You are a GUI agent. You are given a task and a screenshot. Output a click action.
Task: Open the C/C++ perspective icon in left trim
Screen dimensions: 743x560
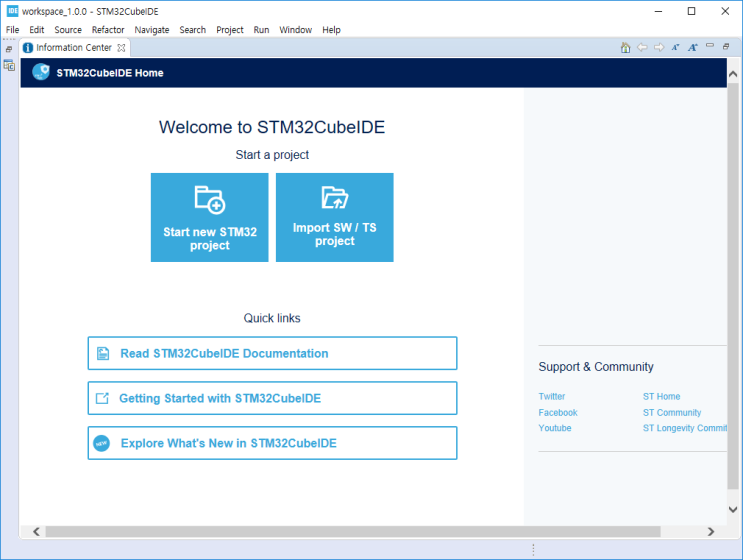pos(9,65)
